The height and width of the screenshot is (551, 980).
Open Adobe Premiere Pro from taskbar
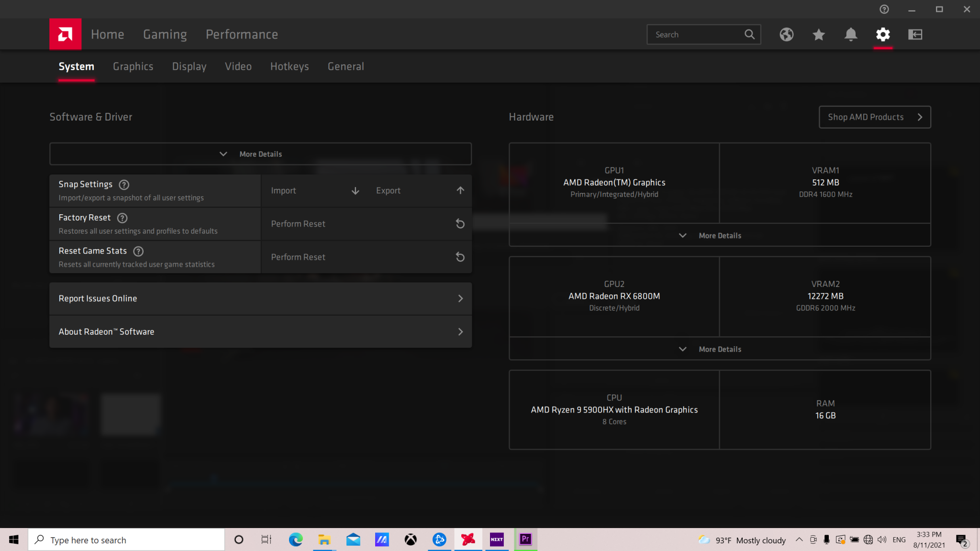[525, 540]
